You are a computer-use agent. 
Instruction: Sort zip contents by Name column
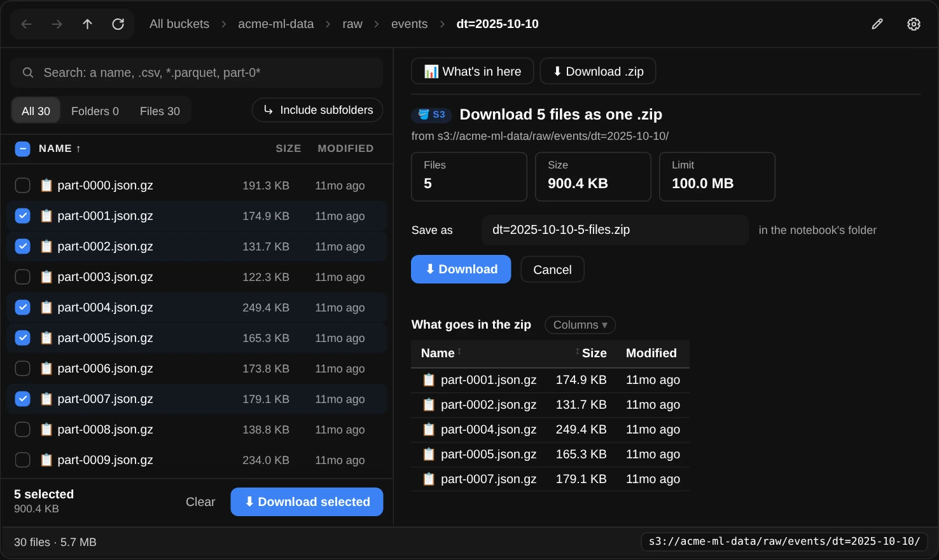441,353
